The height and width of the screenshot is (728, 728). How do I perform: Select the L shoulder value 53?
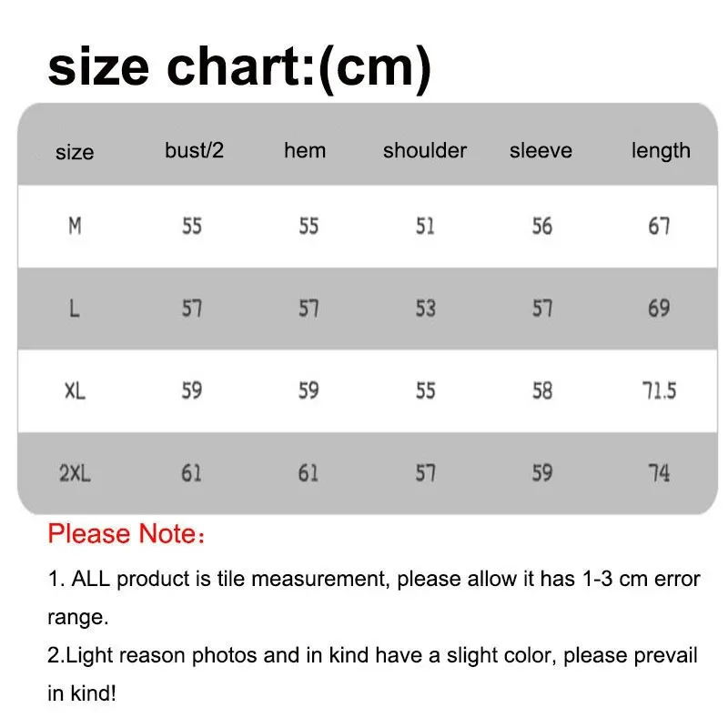click(425, 308)
